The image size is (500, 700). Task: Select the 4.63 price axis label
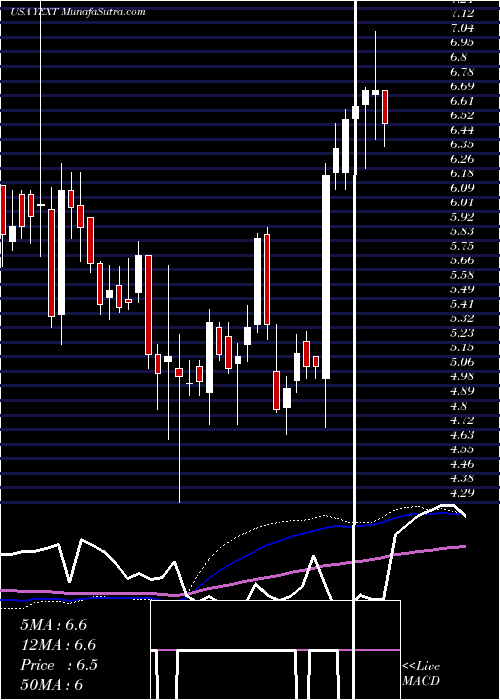[462, 435]
